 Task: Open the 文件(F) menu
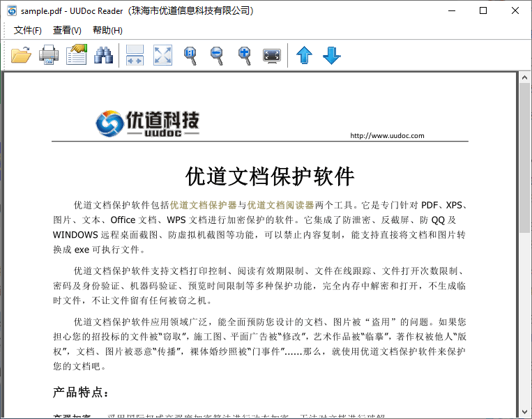pos(27,30)
